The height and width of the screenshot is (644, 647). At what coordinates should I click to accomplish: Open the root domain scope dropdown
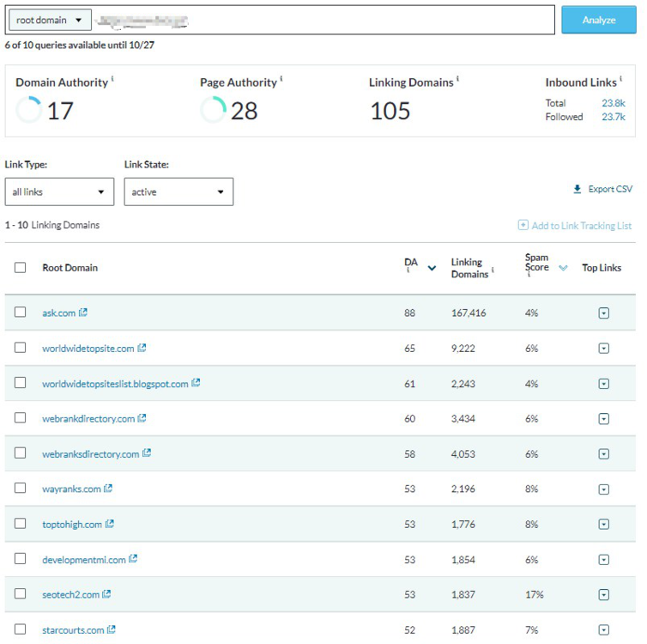click(50, 20)
